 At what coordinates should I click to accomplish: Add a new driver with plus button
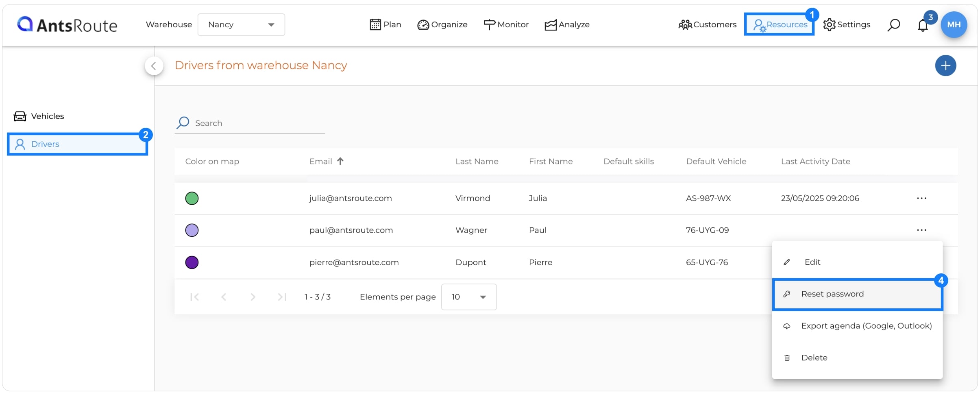(x=945, y=65)
